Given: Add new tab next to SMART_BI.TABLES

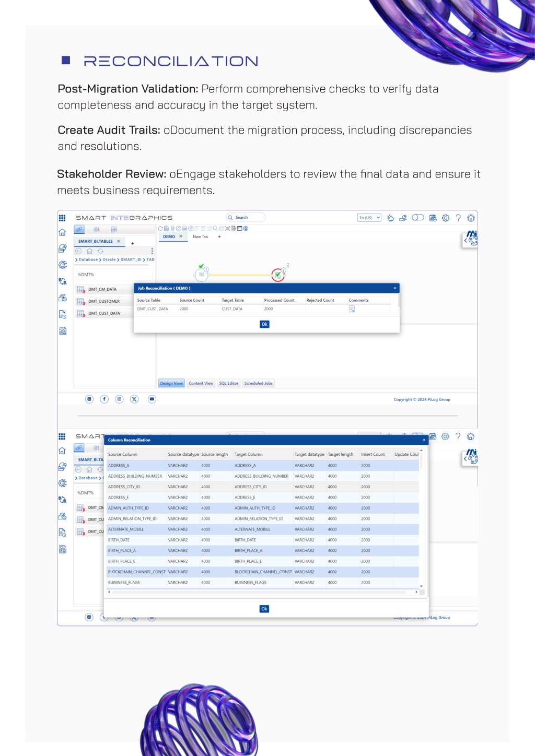Looking at the screenshot, I should tap(133, 243).
